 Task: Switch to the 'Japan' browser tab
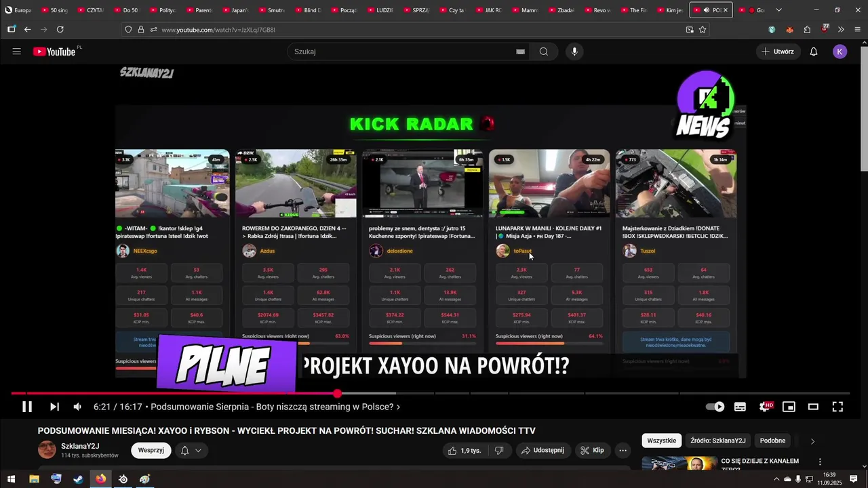point(236,10)
